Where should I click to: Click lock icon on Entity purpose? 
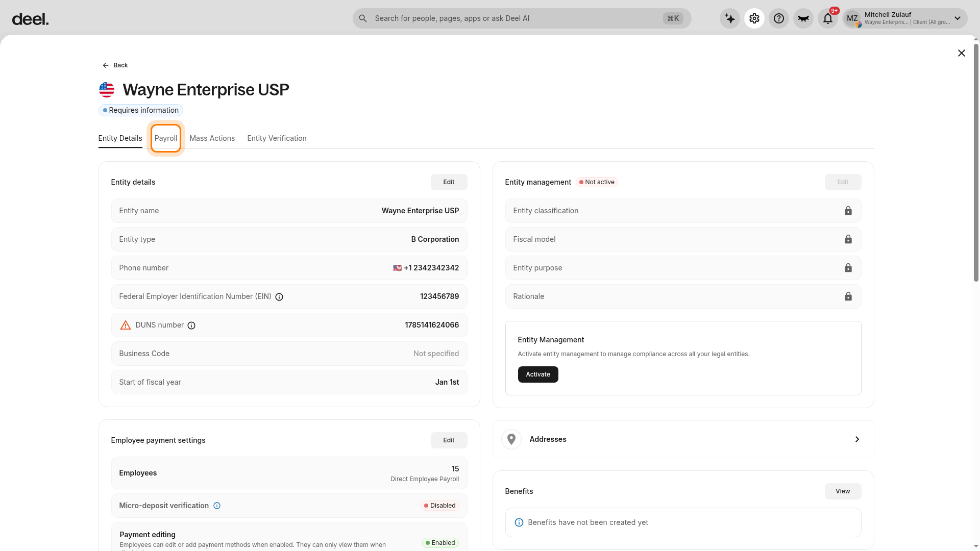pyautogui.click(x=848, y=268)
